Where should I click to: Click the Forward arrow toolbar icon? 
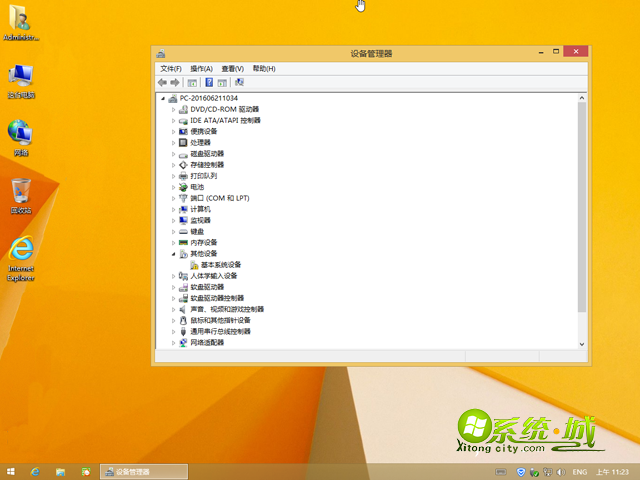point(175,82)
